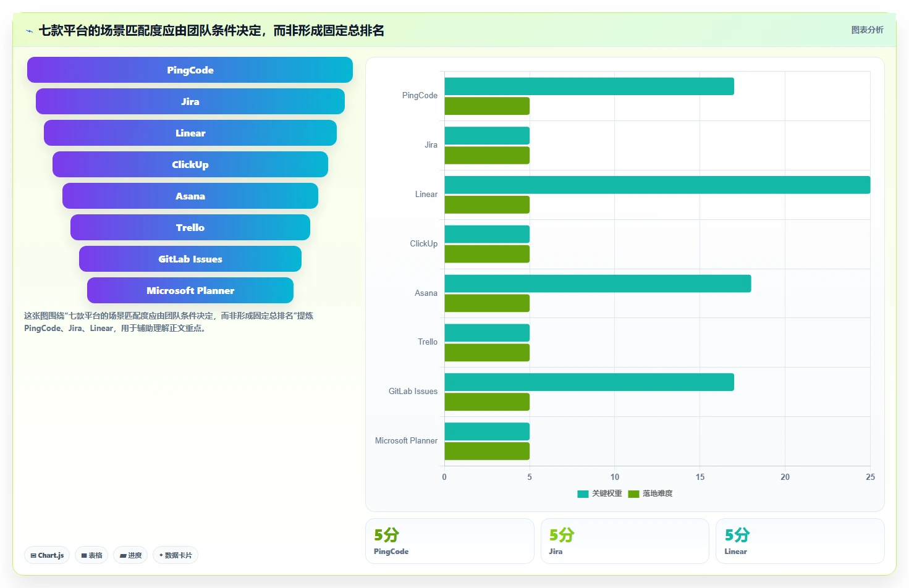Screen dimensions: 909x588
Task: Click the GitLab Issues y-axis label
Action: pos(413,392)
